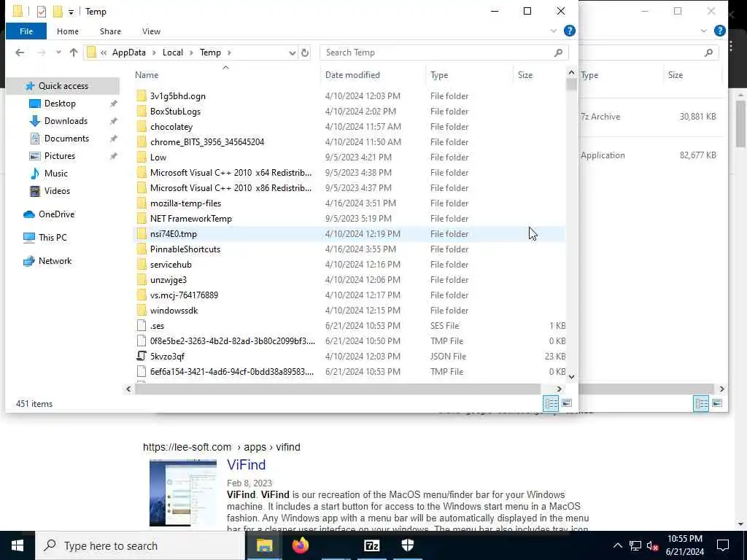Expand chevron after Temp in address bar
747x560 pixels.
click(229, 52)
